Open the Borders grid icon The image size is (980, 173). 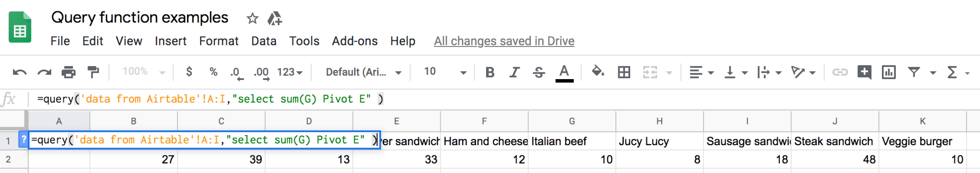[624, 72]
